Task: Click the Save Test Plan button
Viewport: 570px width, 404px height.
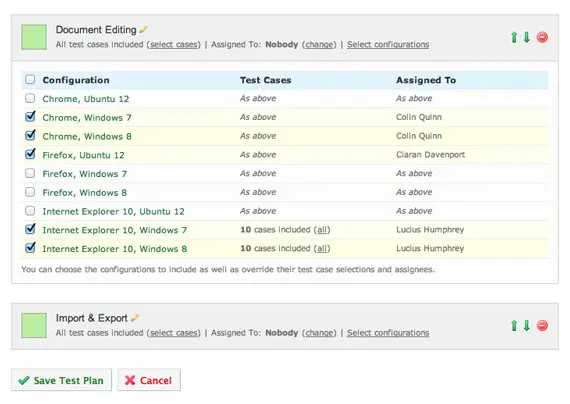Action: [x=61, y=380]
